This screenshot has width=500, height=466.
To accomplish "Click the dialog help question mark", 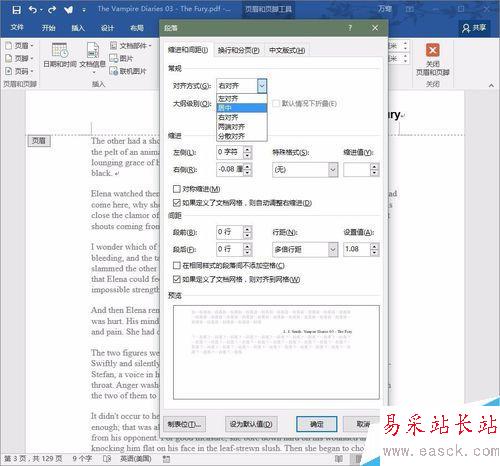I will (x=350, y=28).
